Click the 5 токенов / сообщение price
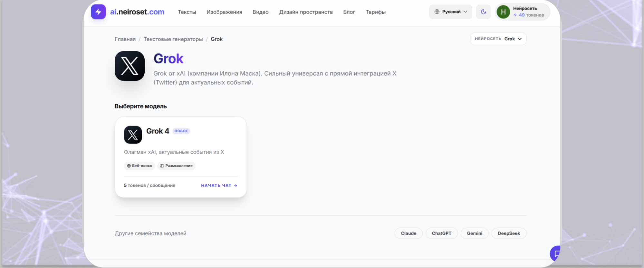The image size is (644, 268). coord(149,186)
